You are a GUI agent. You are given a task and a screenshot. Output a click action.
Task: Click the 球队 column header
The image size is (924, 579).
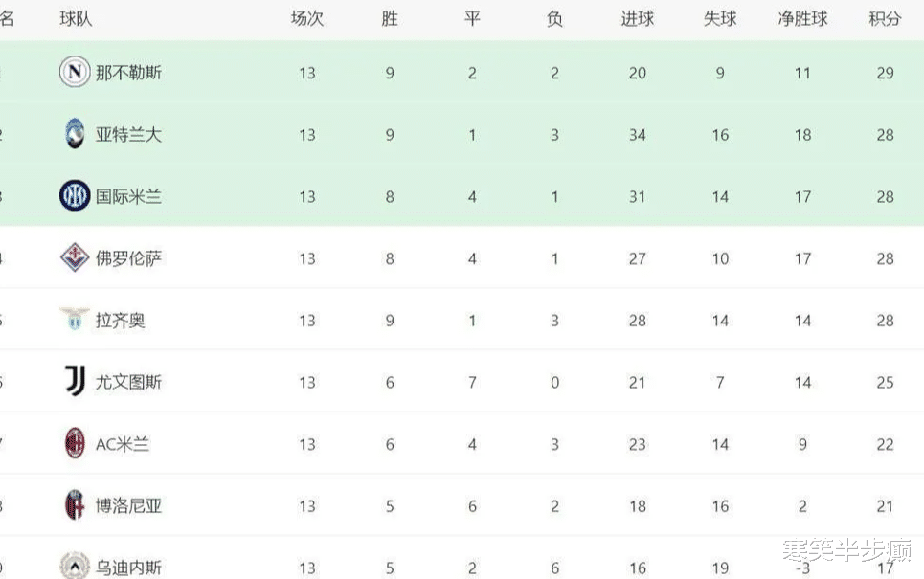pyautogui.click(x=76, y=19)
